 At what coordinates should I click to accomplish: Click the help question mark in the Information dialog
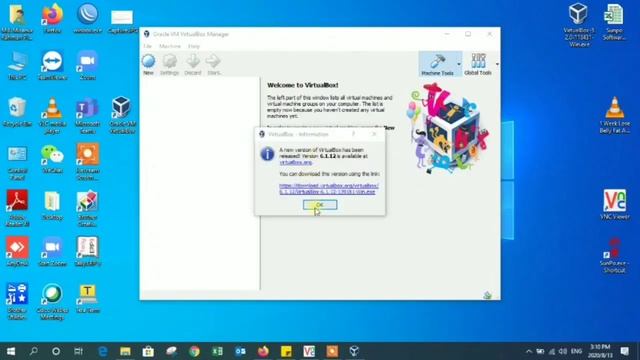(353, 134)
